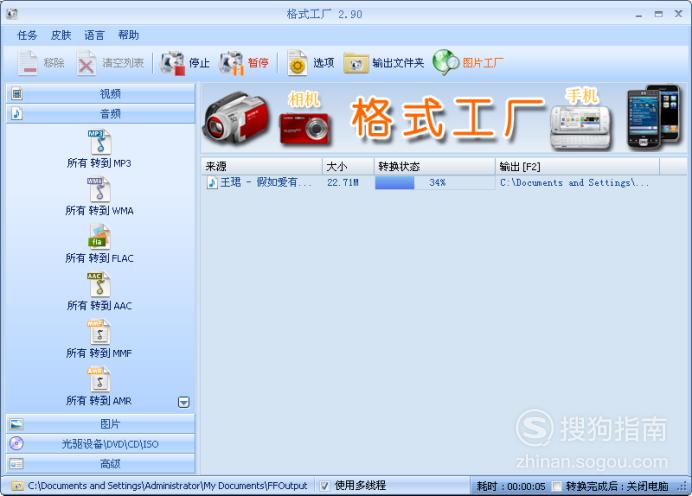This screenshot has width=692, height=496.
Task: Click the picture icon beside 图片
Action: pyautogui.click(x=17, y=425)
